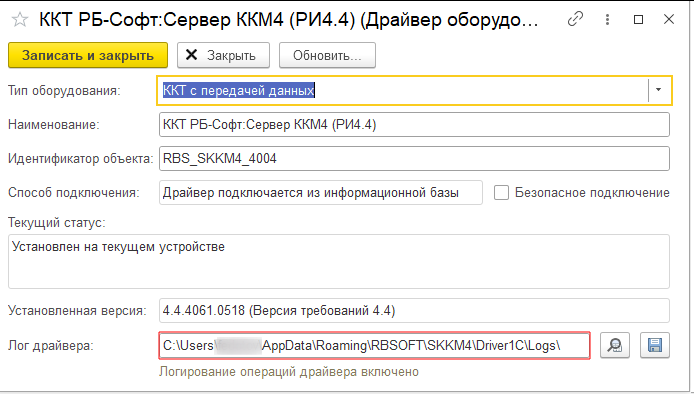Viewport: 694px width, 394px height.
Task: Edit the Наименование field
Action: 414,124
